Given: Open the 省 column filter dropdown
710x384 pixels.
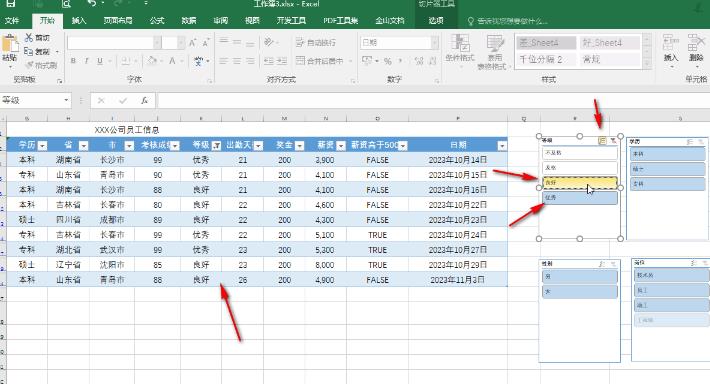Looking at the screenshot, I should [83, 145].
